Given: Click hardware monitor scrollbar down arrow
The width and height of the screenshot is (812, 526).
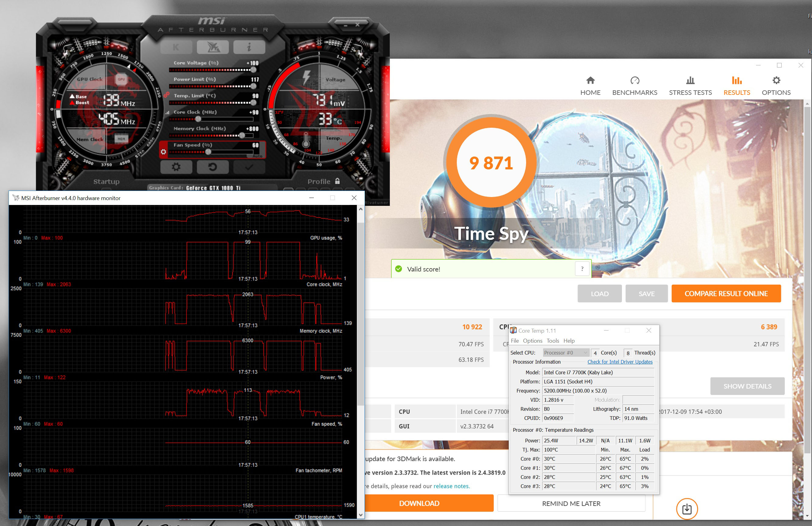Looking at the screenshot, I should [361, 515].
